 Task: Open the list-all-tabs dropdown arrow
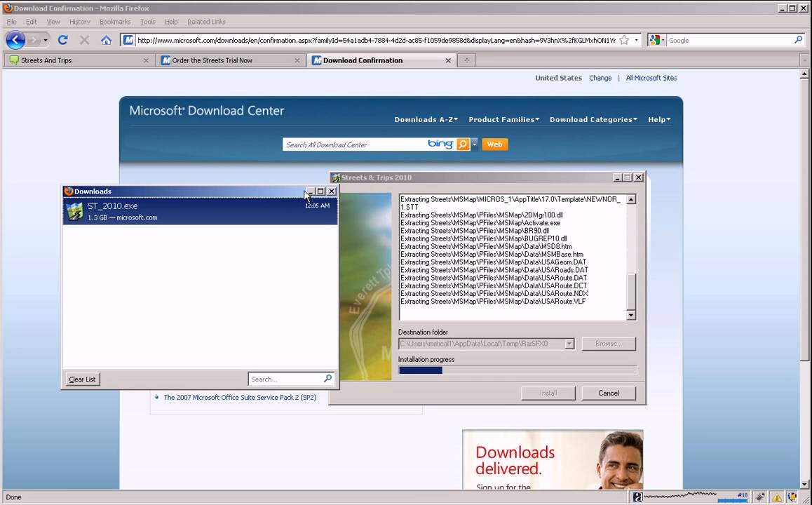(x=804, y=60)
